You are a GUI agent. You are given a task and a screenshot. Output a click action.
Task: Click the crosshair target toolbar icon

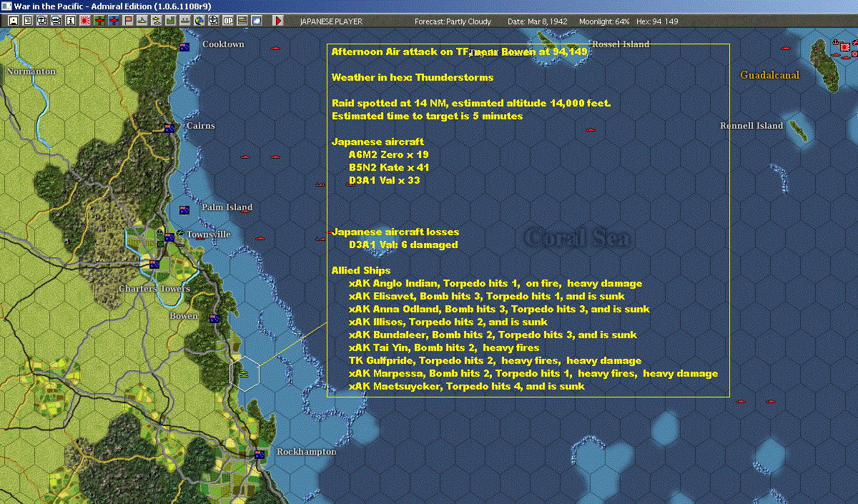(214, 21)
